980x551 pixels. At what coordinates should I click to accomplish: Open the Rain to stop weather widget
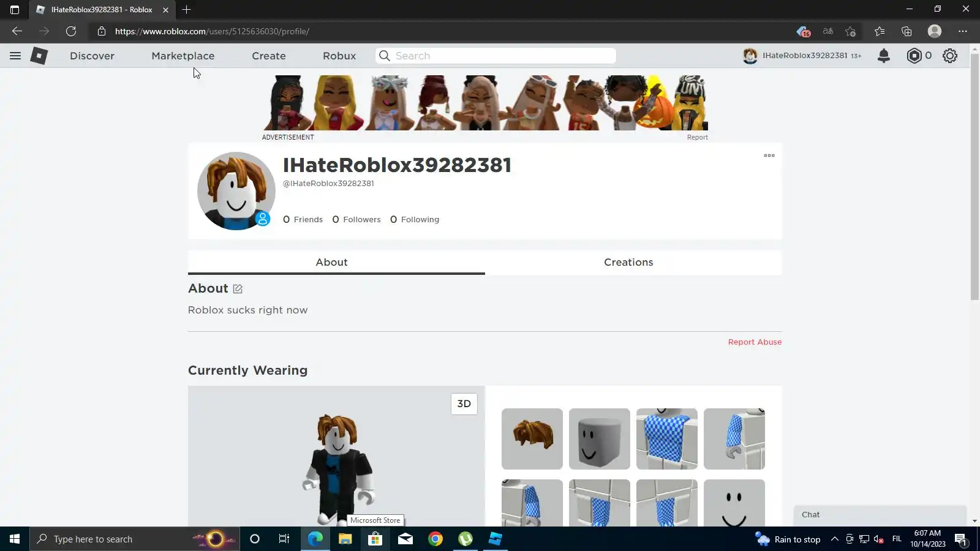click(x=788, y=539)
